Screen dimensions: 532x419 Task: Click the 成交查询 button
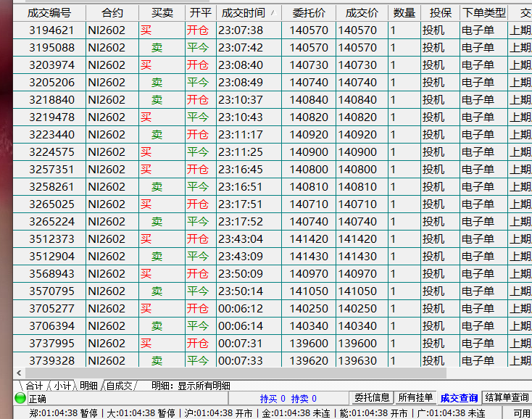[459, 398]
